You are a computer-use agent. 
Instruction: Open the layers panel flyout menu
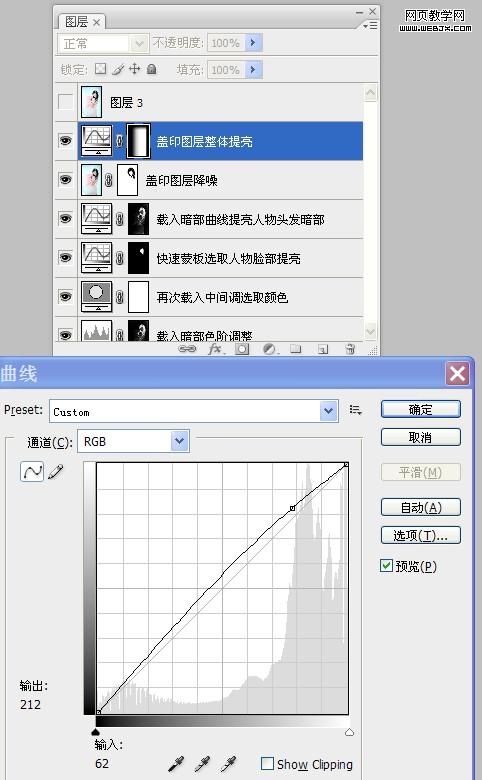pos(371,25)
